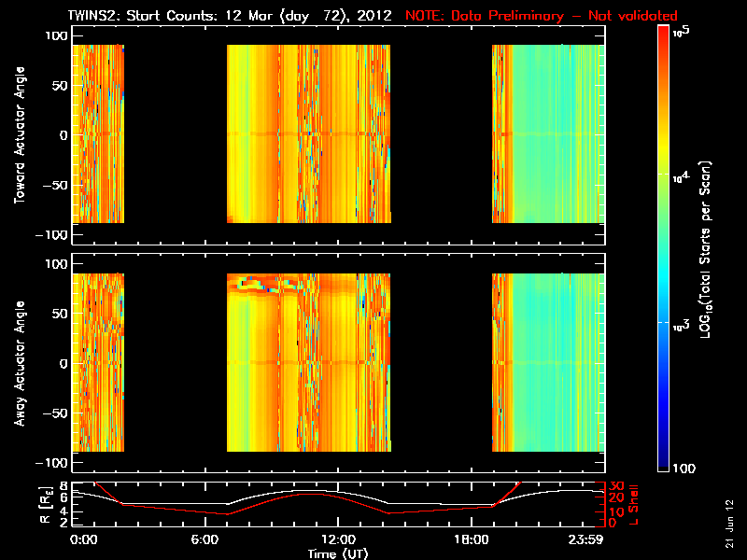Click the 23:59 time axis label
Screen dimensions: 747x560
coord(588,539)
